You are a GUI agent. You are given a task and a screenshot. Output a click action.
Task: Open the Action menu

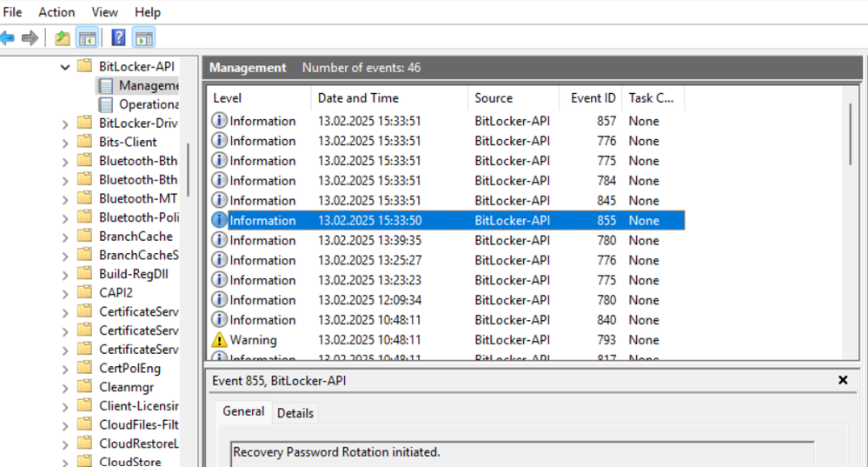point(56,11)
